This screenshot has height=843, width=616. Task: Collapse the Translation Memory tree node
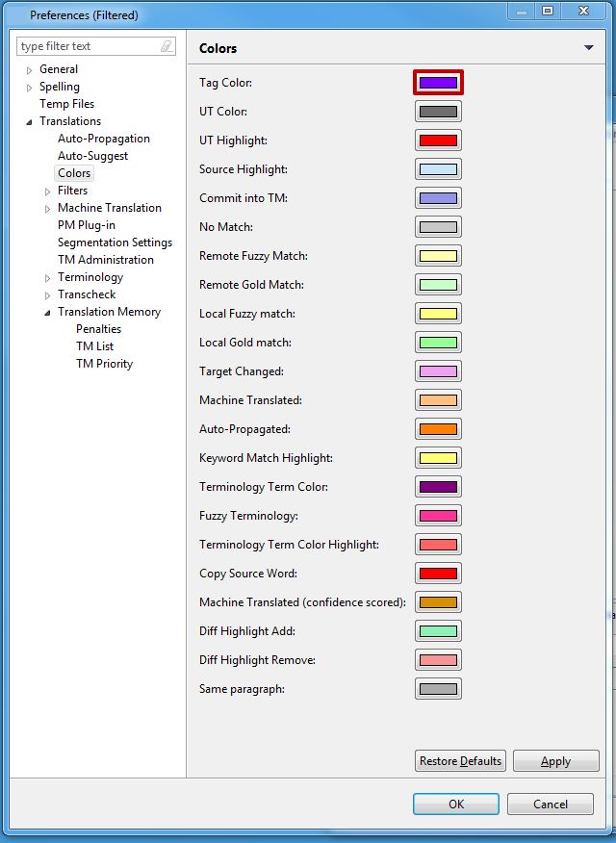click(x=48, y=313)
